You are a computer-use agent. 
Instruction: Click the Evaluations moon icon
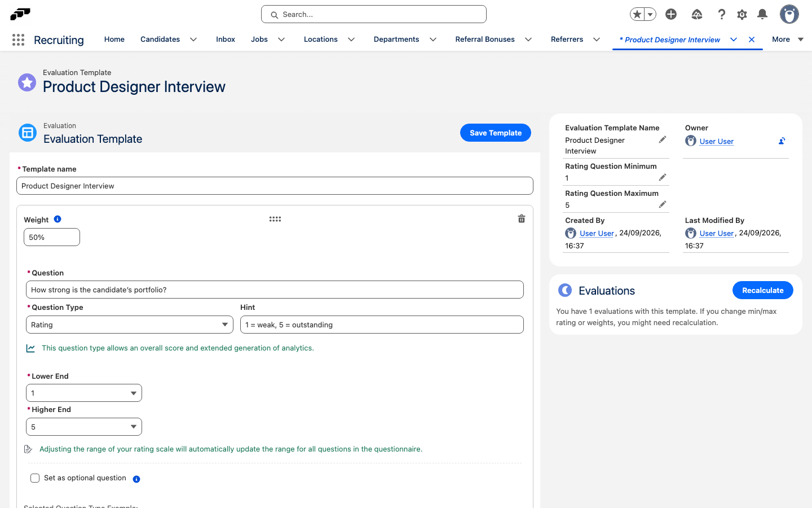tap(565, 290)
